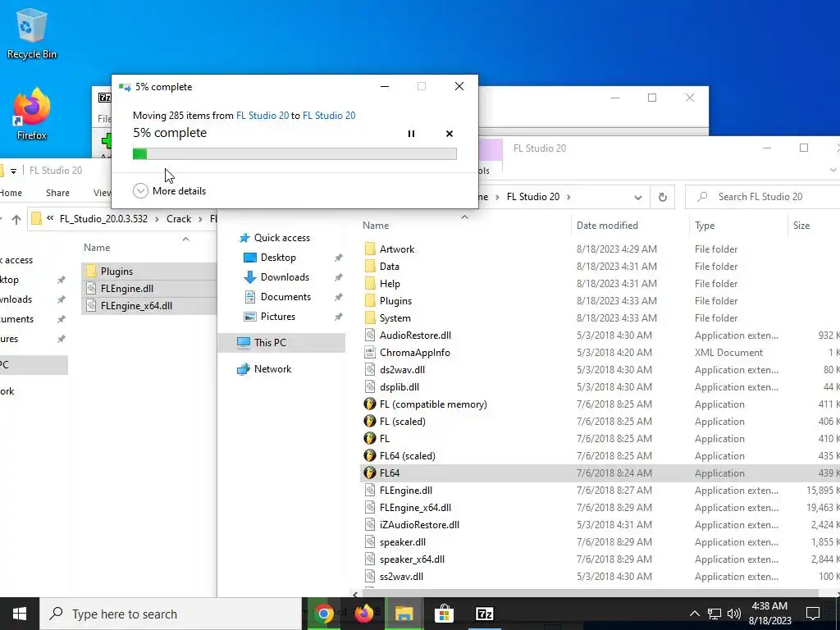Image resolution: width=840 pixels, height=630 pixels.
Task: Select the Plugins folder in the Crack window
Action: [x=116, y=271]
